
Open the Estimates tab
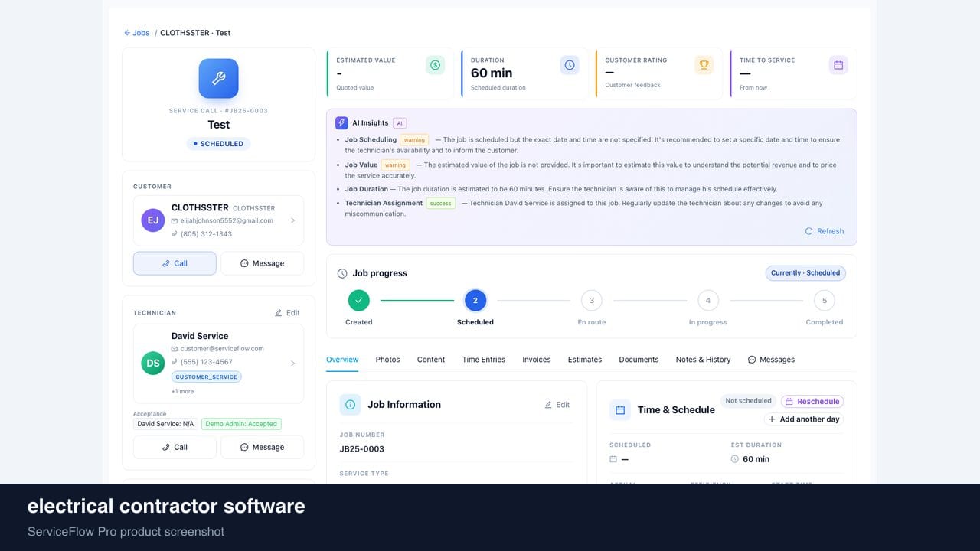[585, 360]
